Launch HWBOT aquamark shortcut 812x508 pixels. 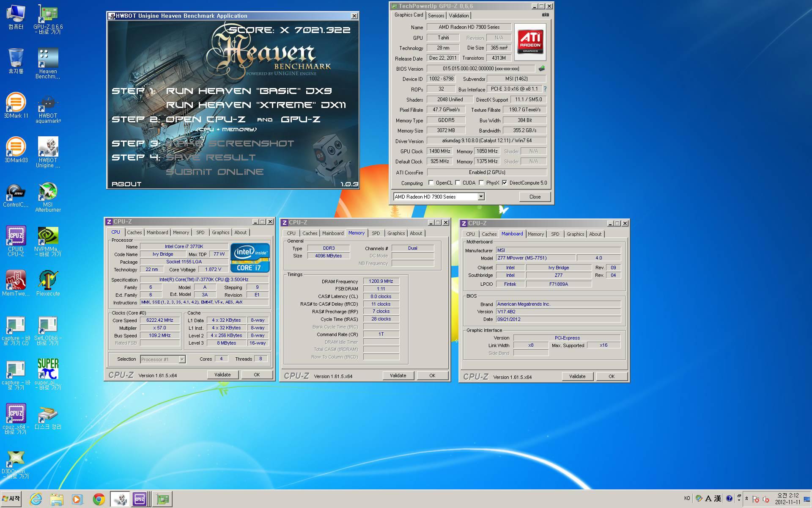click(48, 108)
